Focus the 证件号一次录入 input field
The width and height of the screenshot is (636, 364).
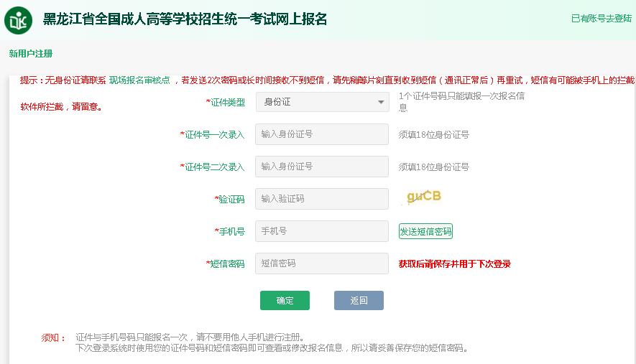322,134
